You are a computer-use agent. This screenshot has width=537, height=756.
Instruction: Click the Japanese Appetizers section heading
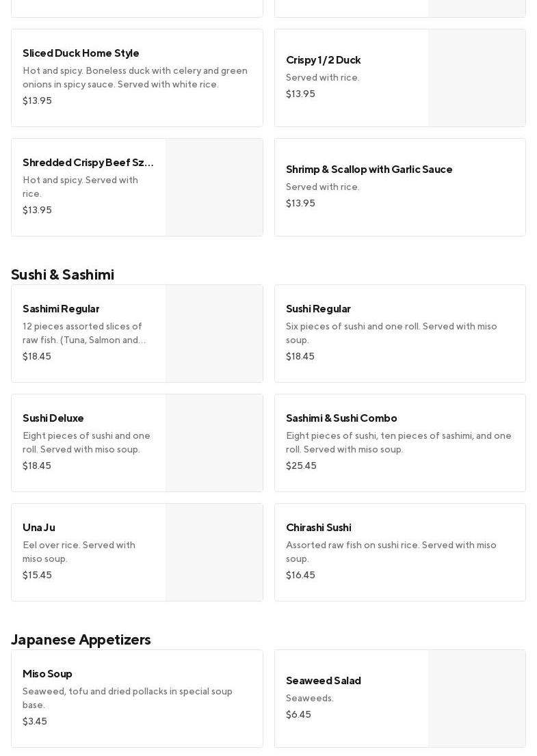tap(81, 640)
